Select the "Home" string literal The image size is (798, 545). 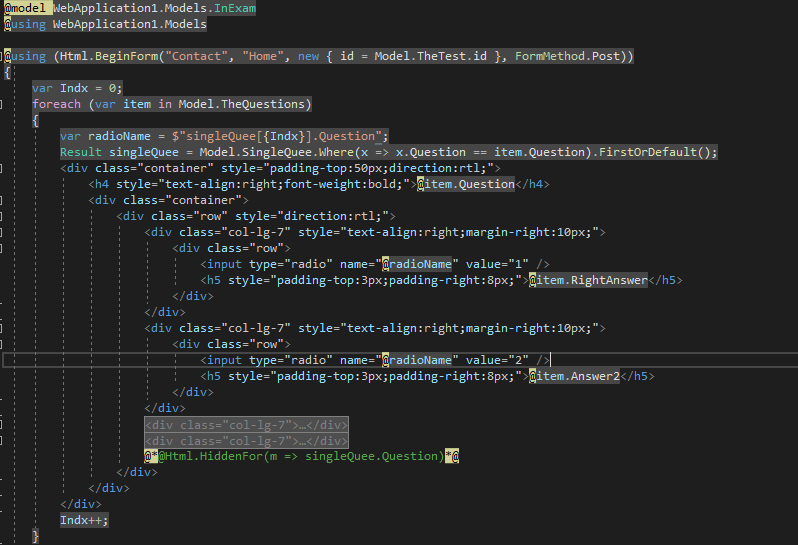tap(263, 56)
